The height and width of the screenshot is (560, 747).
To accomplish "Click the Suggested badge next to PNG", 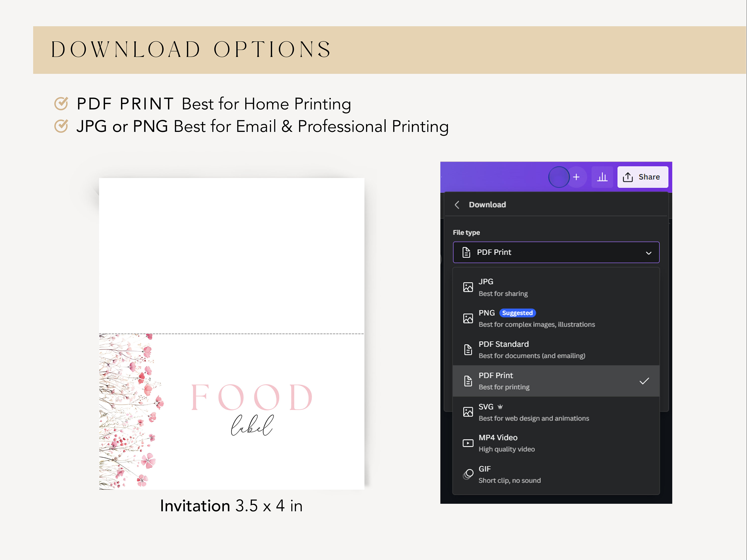I will pos(517,313).
